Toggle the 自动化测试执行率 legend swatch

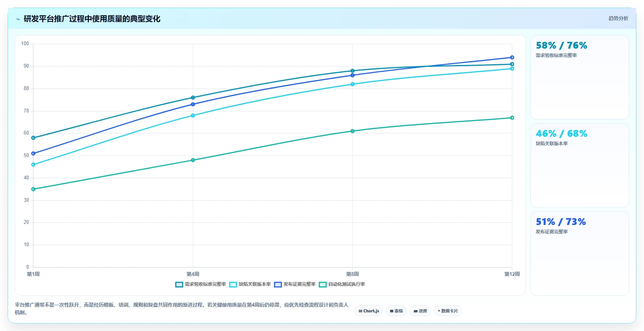[323, 285]
